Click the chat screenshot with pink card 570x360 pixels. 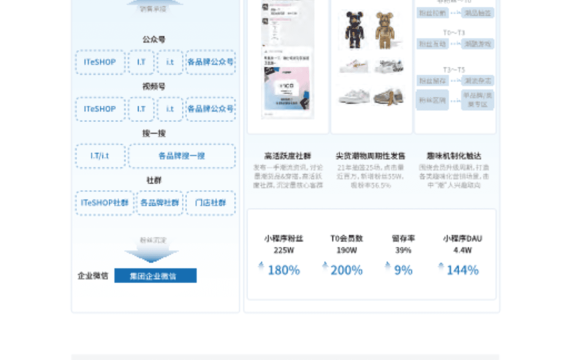click(x=287, y=83)
